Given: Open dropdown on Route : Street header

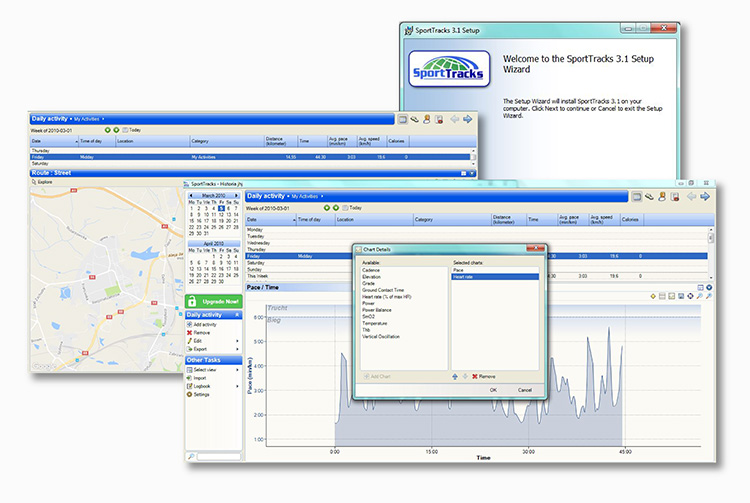Looking at the screenshot, I should coord(472,173).
